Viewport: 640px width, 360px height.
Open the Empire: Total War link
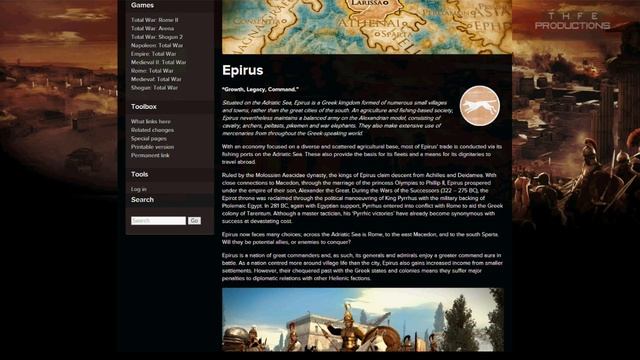tap(153, 54)
